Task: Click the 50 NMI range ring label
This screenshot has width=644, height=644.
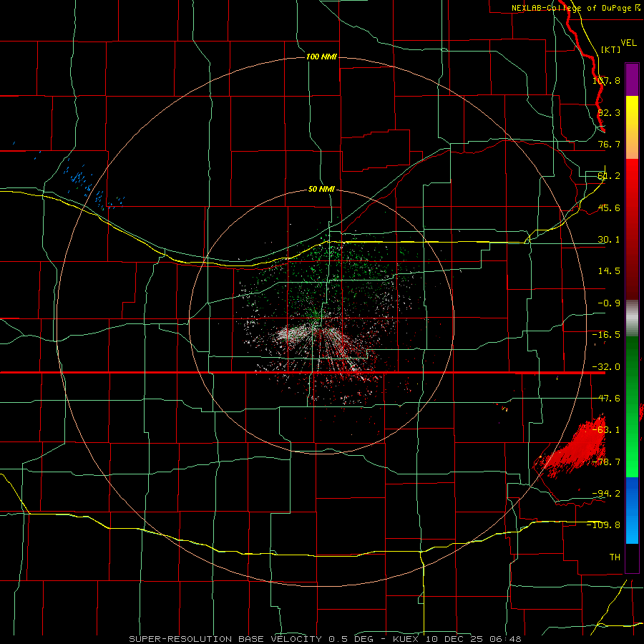Action: pyautogui.click(x=321, y=190)
